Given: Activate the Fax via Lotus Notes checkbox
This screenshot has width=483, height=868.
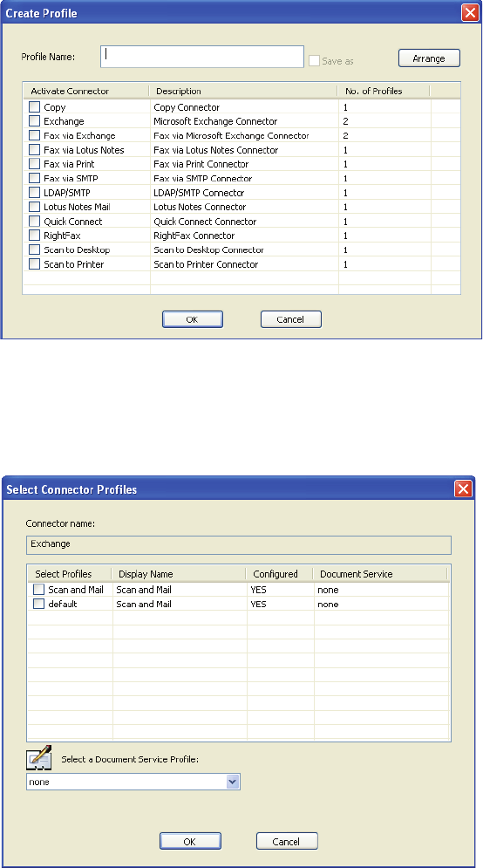Looking at the screenshot, I should click(34, 150).
